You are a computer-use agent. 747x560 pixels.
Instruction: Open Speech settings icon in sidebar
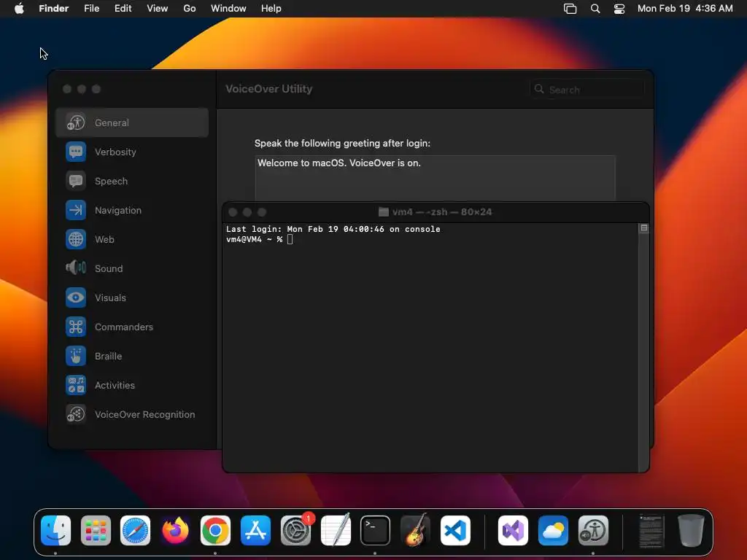pyautogui.click(x=76, y=181)
